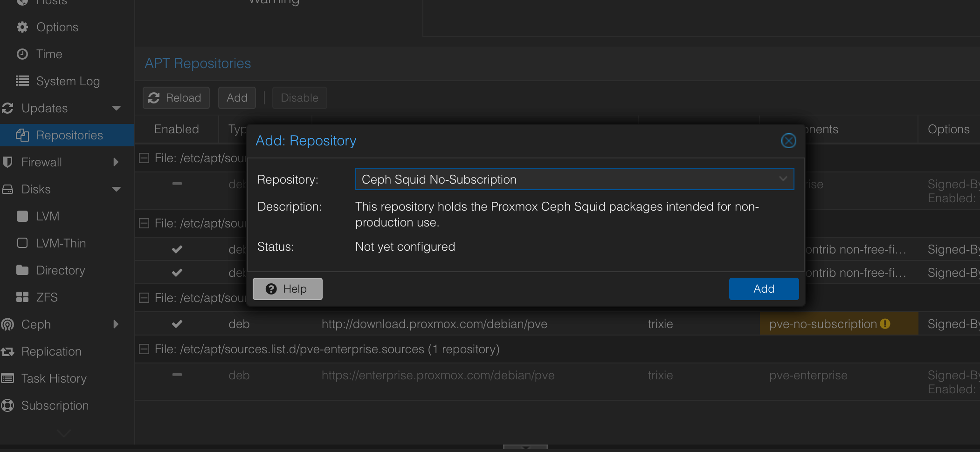Open the Repository selection dropdown
Viewport: 980px width, 452px height.
coord(783,179)
